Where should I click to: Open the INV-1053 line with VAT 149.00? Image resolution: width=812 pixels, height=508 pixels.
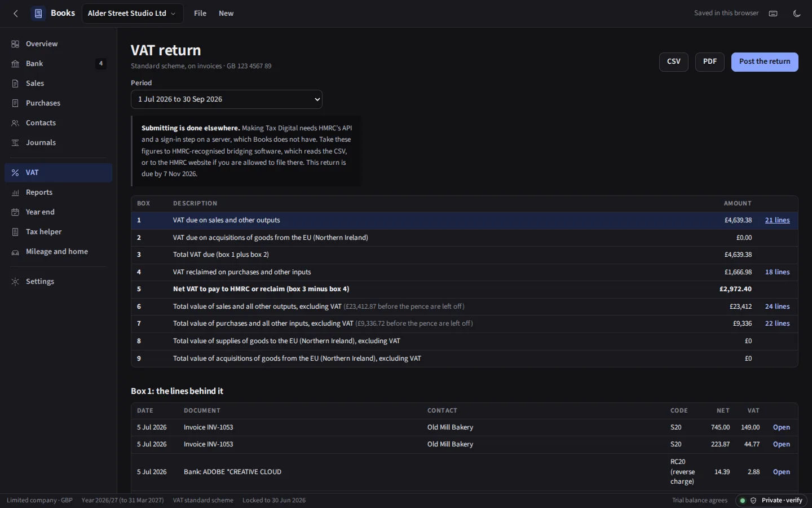click(x=782, y=427)
